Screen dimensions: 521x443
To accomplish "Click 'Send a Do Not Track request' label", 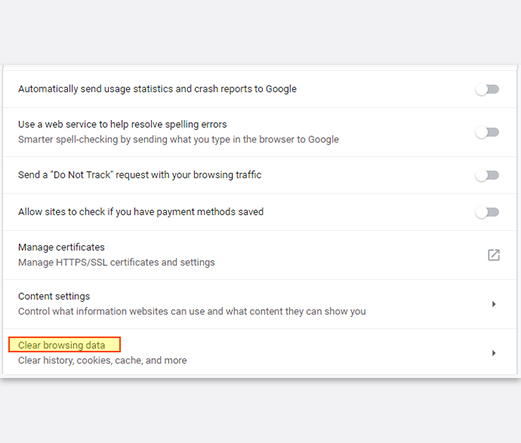I will pyautogui.click(x=140, y=175).
